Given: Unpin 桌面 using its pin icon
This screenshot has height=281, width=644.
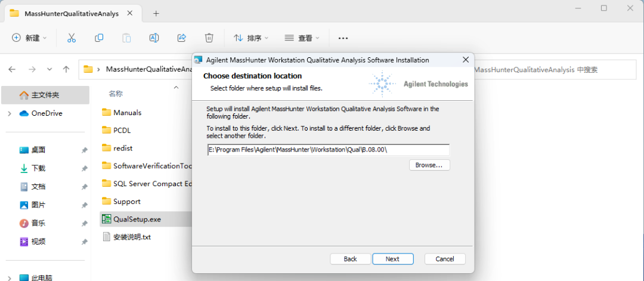Looking at the screenshot, I should tap(84, 150).
